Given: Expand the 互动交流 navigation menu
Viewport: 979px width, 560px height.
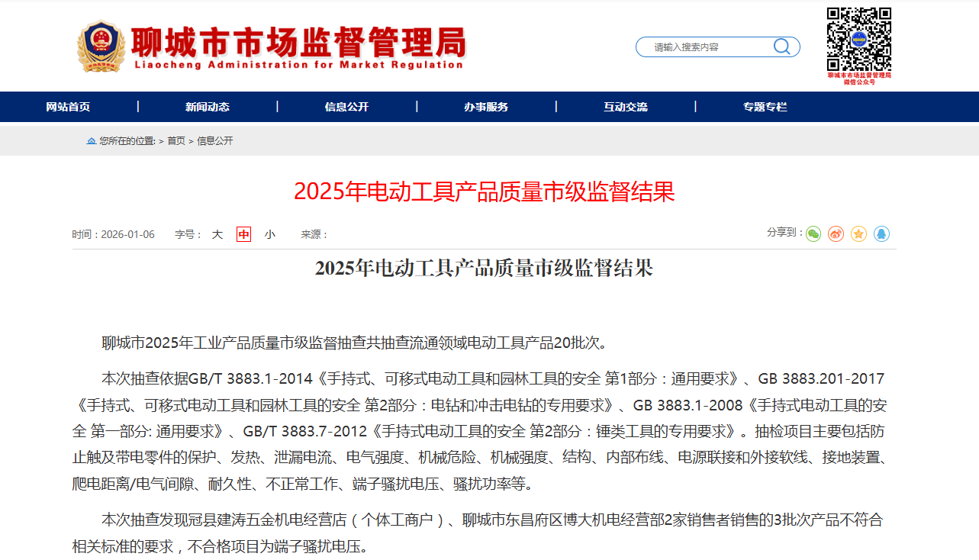Looking at the screenshot, I should pos(626,107).
